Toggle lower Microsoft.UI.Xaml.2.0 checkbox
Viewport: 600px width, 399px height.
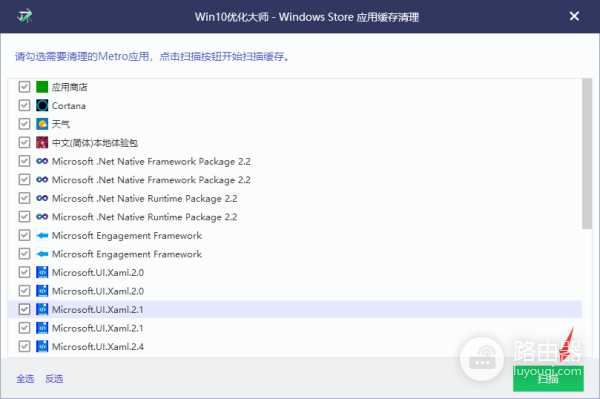24,291
